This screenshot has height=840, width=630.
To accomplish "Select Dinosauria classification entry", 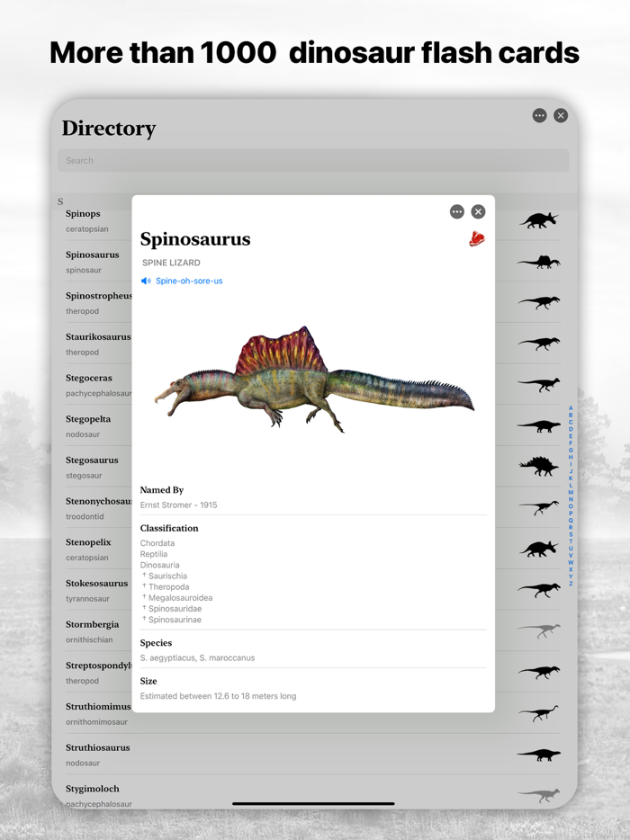I will coord(160,565).
